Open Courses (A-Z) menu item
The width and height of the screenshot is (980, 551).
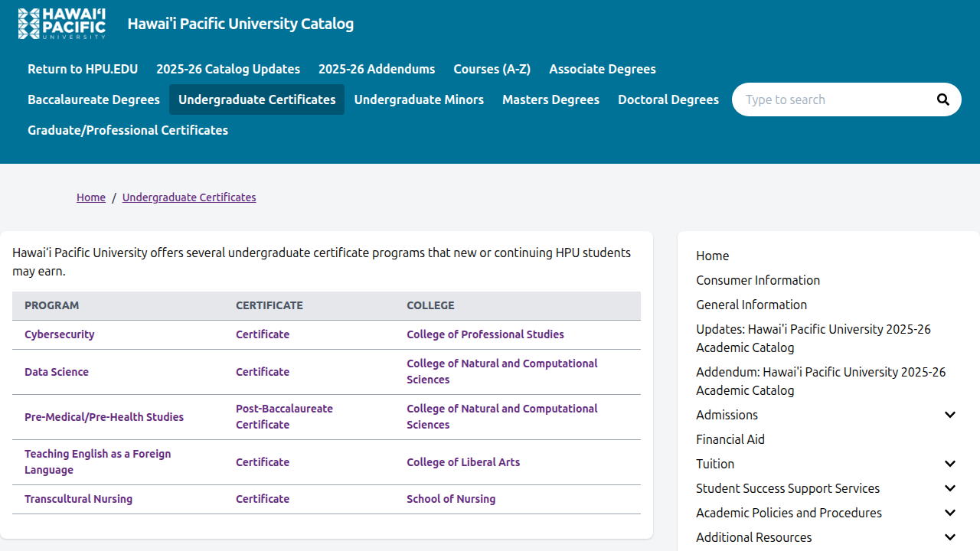[x=492, y=69]
